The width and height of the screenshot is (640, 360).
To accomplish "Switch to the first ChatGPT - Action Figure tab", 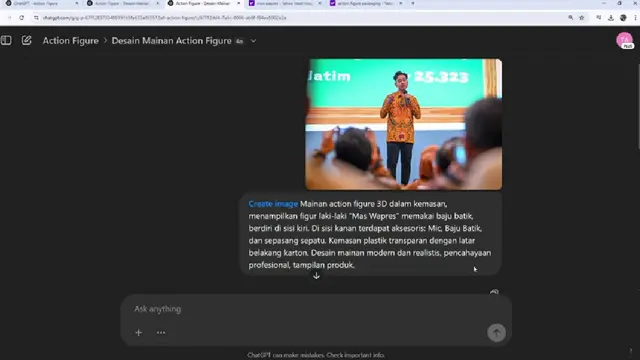I will point(41,4).
